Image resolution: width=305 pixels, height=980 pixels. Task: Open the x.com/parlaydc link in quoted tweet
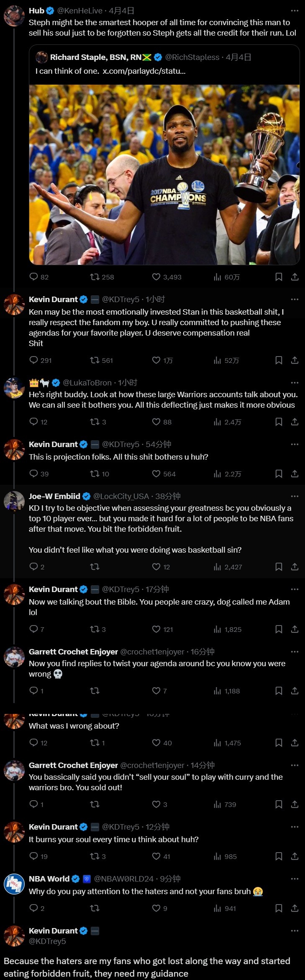click(x=144, y=71)
